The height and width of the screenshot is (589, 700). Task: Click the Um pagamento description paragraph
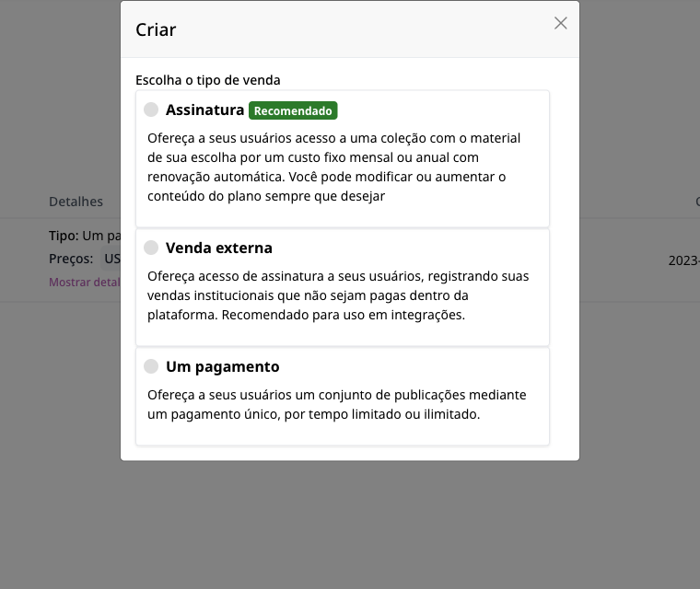(336, 404)
